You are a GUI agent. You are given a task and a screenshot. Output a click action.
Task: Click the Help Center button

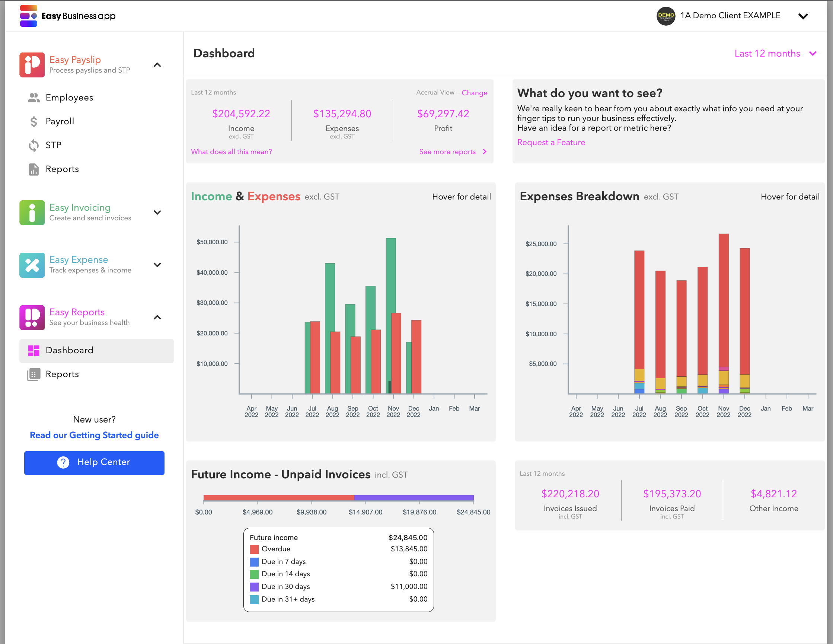click(94, 462)
